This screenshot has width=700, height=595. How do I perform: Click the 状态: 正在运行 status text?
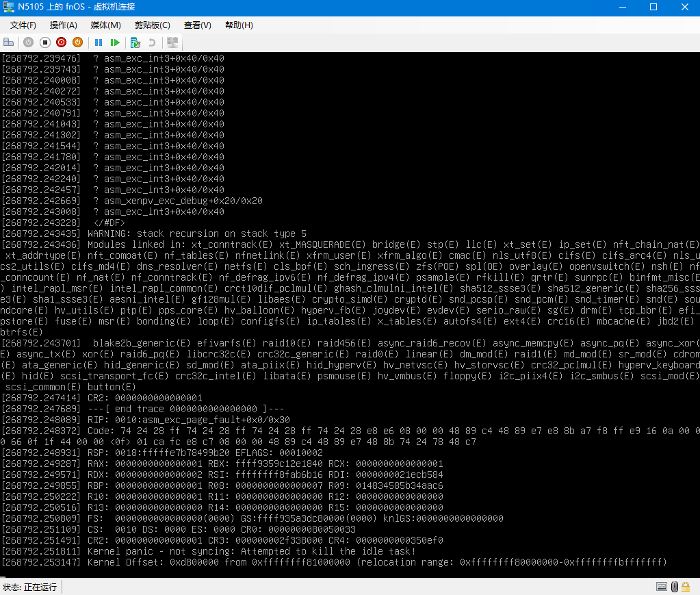pos(30,587)
